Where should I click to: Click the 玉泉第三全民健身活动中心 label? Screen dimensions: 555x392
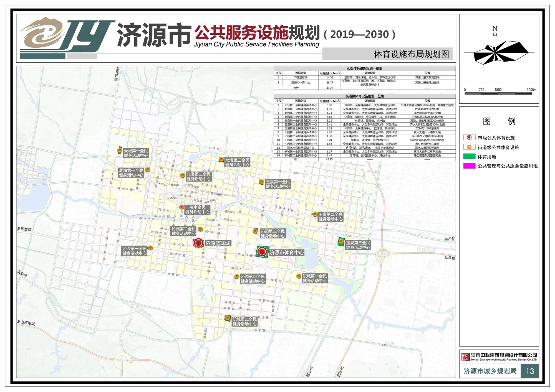pyautogui.click(x=358, y=245)
